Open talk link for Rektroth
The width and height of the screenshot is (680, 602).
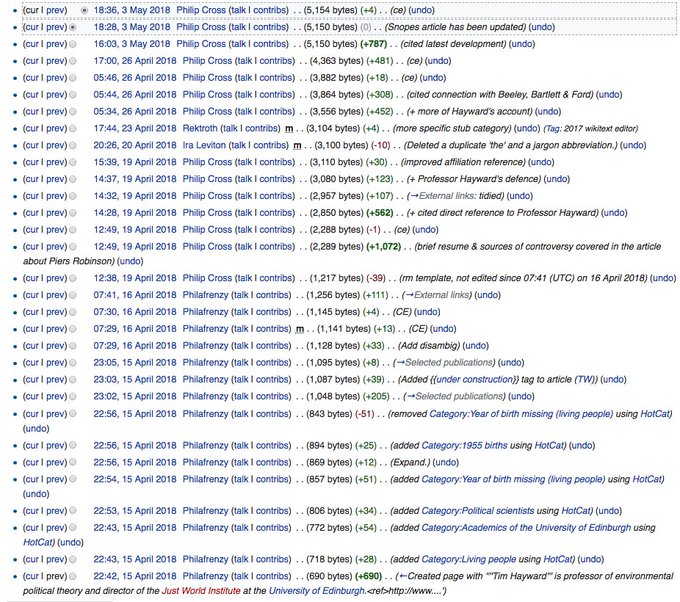[x=230, y=128]
